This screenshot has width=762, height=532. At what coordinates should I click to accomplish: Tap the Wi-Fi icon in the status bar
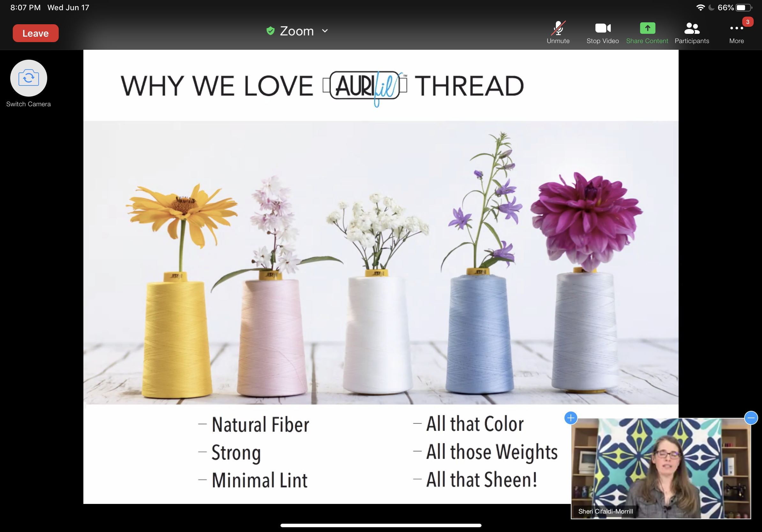pyautogui.click(x=700, y=8)
